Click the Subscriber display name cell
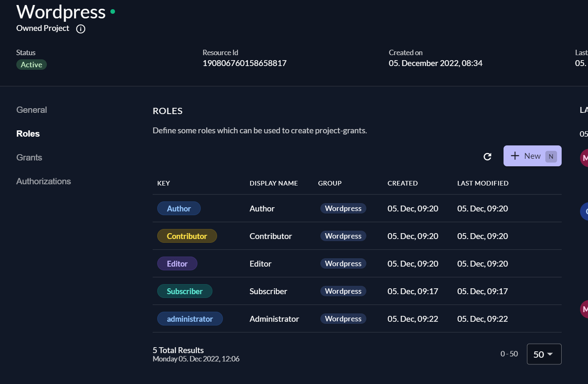 coord(268,291)
